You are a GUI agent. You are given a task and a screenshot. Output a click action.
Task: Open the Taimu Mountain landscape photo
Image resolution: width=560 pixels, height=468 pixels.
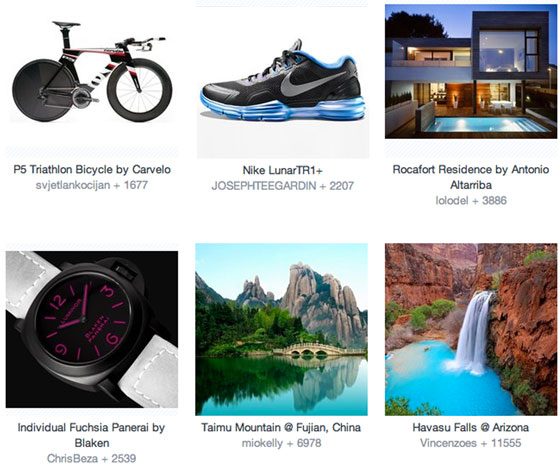(x=281, y=329)
